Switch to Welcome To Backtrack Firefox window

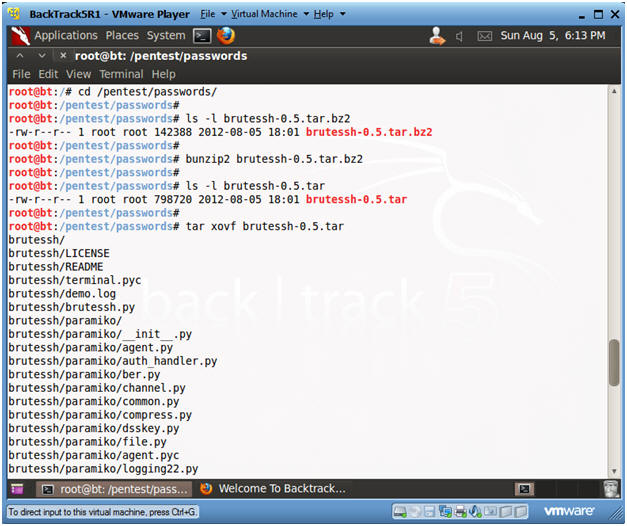[273, 489]
